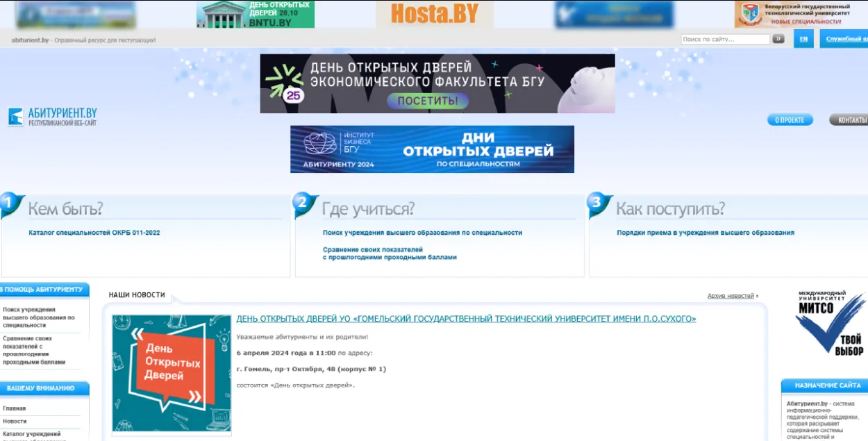Open sidebar link Поиск учреждения высшего образования

(x=38, y=317)
